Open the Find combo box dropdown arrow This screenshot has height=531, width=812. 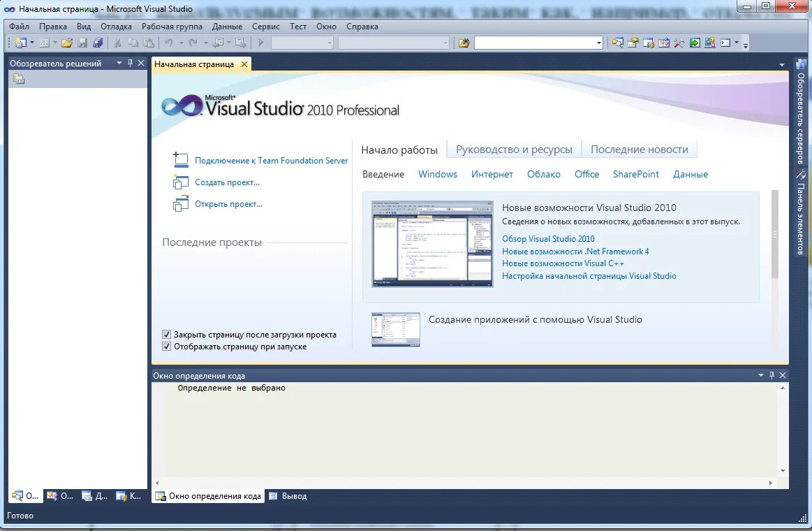(598, 43)
